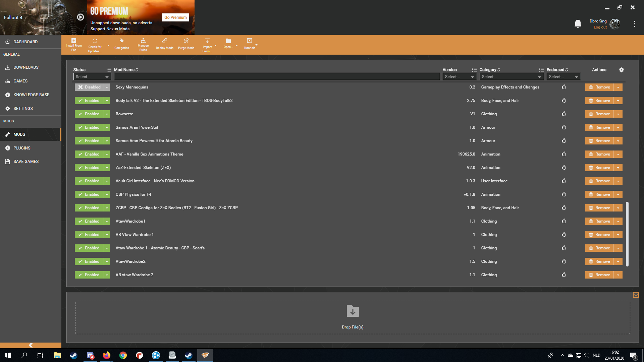644x362 pixels.
Task: Expand Remove options for CBP Physics
Action: pyautogui.click(x=618, y=194)
